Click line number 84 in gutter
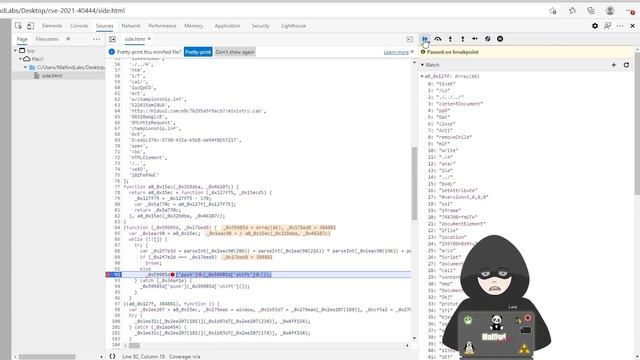The image size is (640, 360). click(117, 228)
